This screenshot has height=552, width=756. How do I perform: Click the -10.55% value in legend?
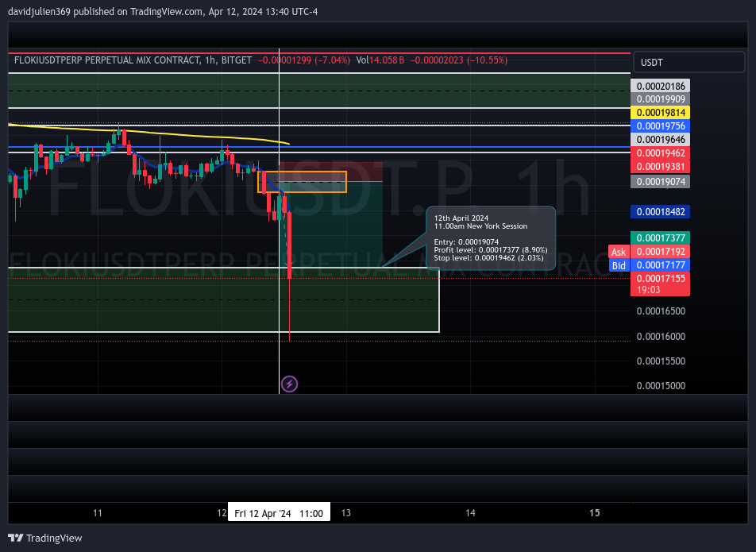[487, 60]
